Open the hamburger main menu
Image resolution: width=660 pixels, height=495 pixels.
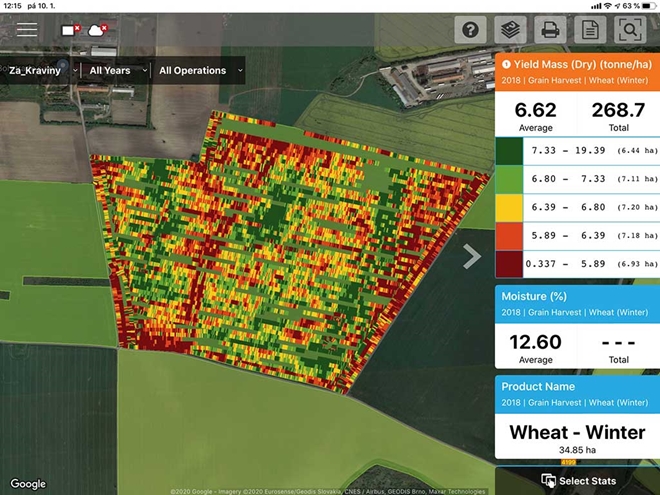coord(27,30)
